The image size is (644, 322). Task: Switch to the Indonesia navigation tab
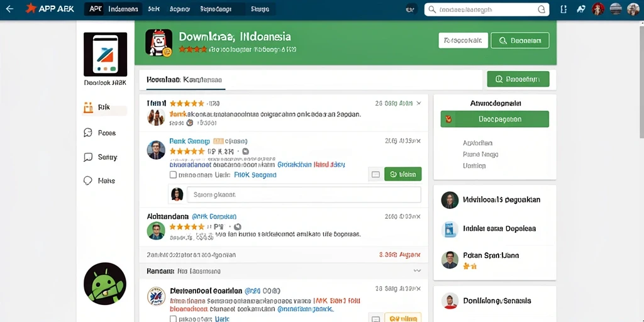tap(123, 9)
